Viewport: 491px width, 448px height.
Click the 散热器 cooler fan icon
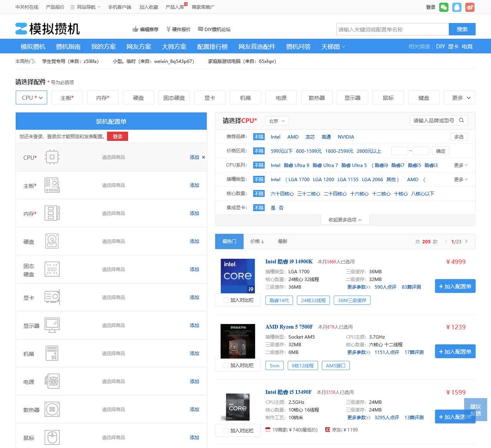[52, 409]
